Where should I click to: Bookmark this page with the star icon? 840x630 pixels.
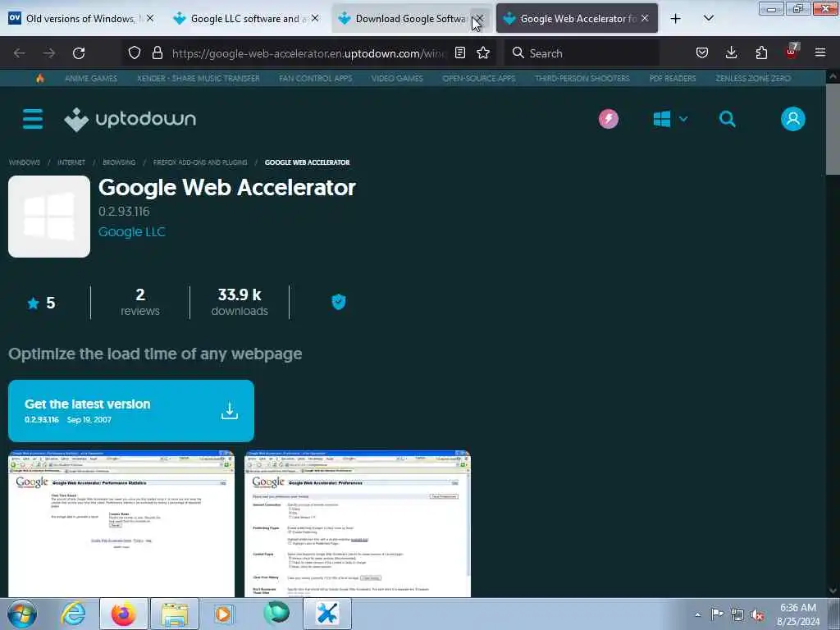click(x=483, y=52)
